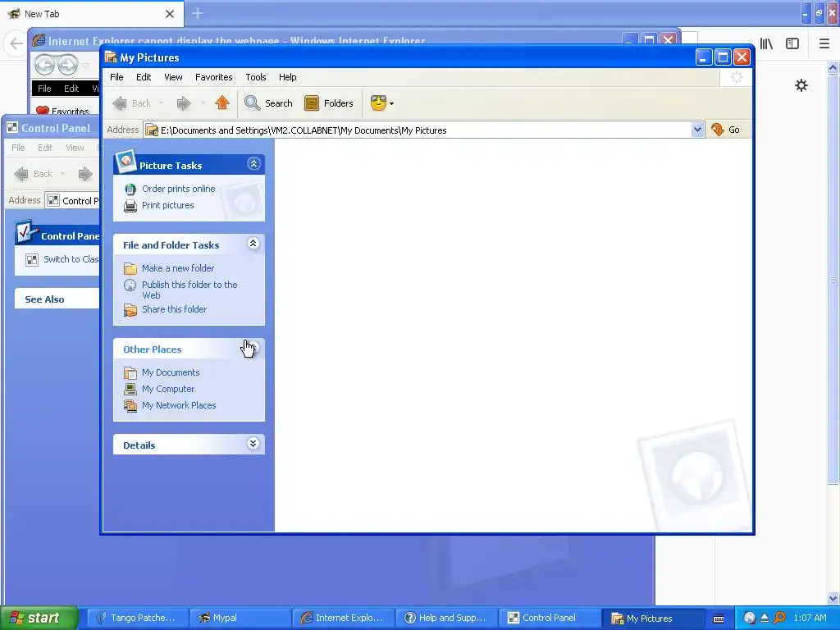Collapse the Other Places panel

click(253, 348)
